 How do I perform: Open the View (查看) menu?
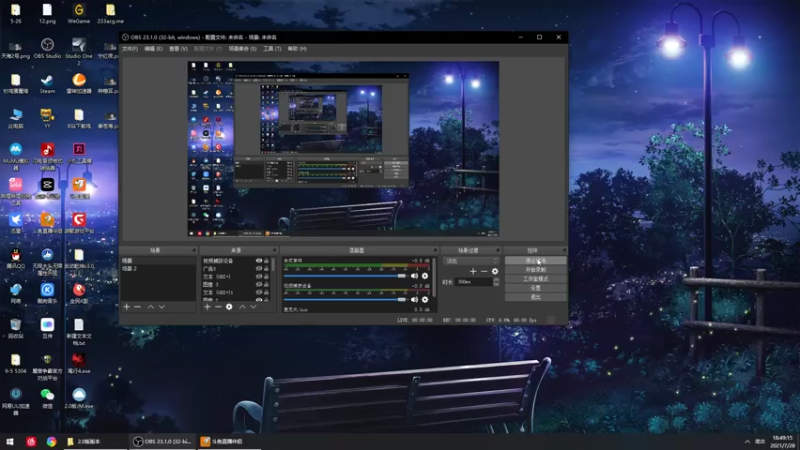(178, 49)
